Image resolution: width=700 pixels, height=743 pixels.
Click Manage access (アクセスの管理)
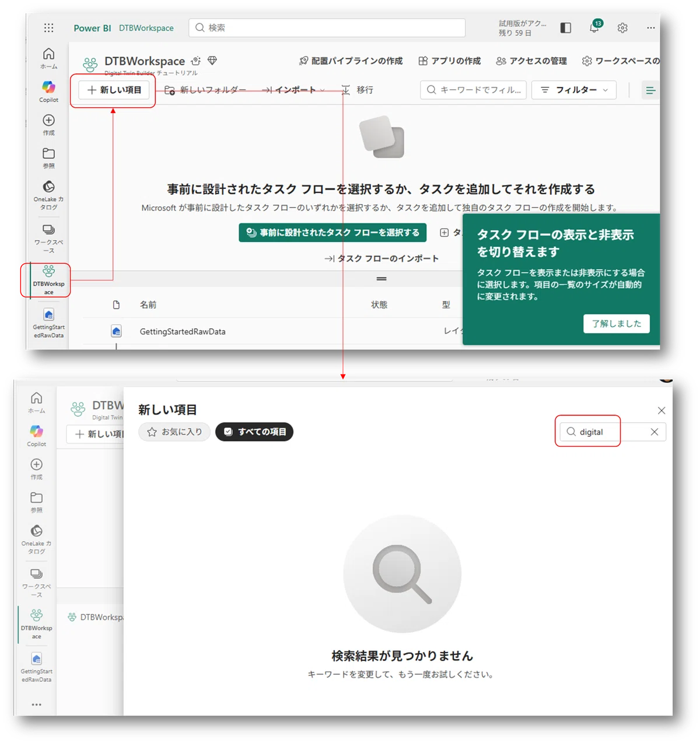pos(531,61)
